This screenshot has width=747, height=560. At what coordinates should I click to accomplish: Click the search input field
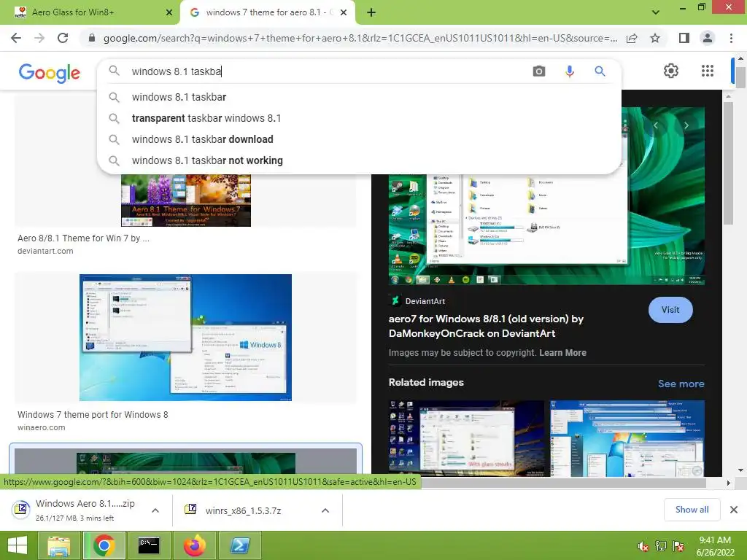click(x=329, y=71)
